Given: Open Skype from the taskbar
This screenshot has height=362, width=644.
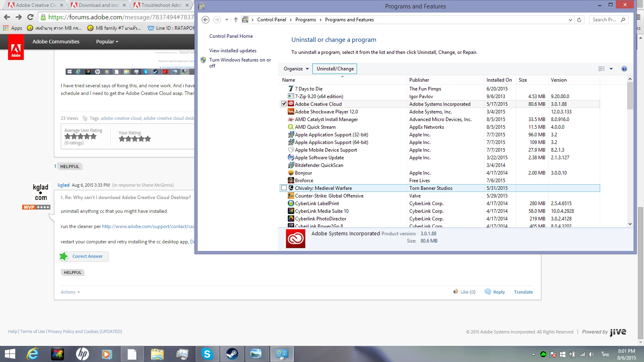Looking at the screenshot, I should click(207, 354).
